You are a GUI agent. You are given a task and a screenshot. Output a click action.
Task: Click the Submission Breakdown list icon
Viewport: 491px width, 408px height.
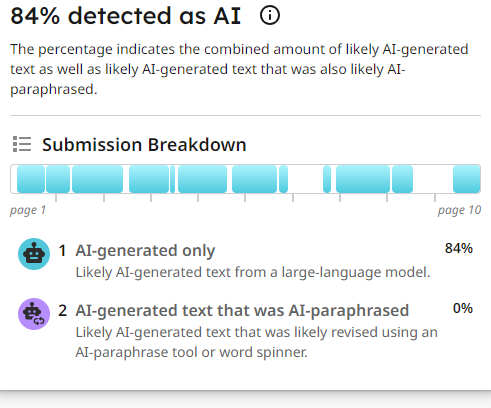[x=22, y=144]
